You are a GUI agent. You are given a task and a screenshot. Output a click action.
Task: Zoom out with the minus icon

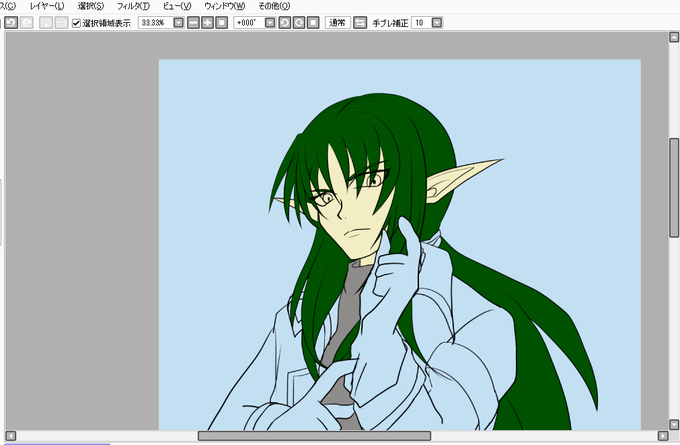[193, 23]
